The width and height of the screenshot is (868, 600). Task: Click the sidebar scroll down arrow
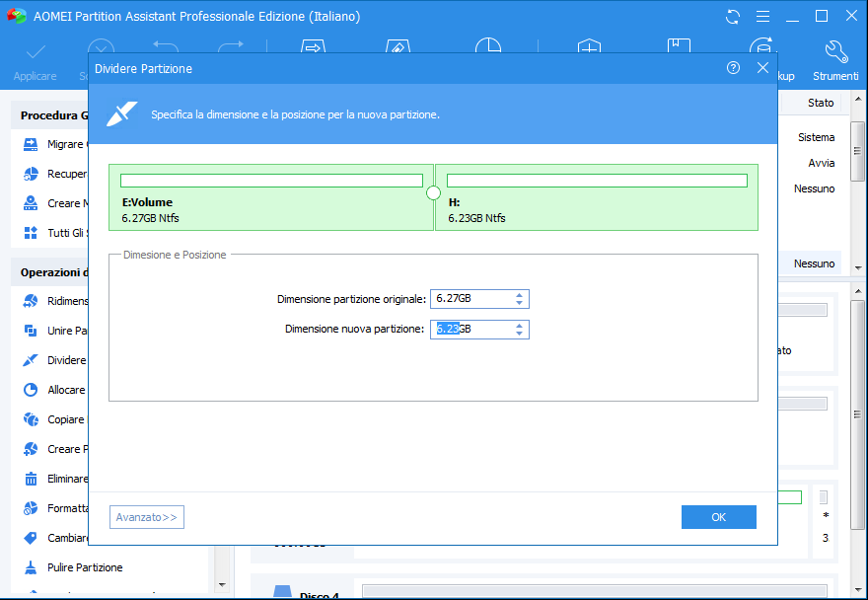222,584
